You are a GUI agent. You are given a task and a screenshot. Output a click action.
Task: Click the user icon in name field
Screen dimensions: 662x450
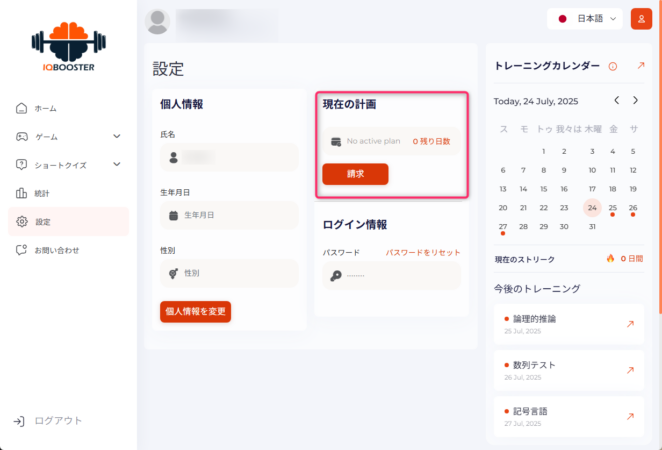click(174, 158)
